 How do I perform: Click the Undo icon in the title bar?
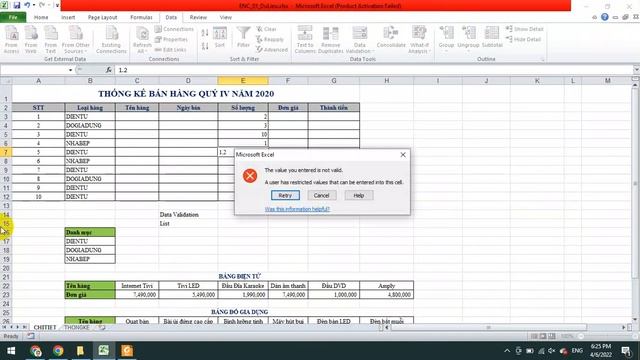[x=27, y=5]
